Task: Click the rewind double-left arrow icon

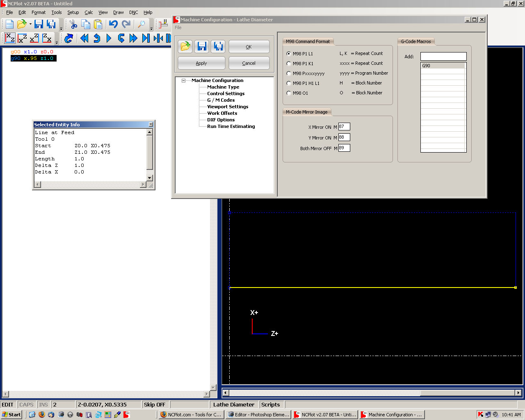Action: [84, 38]
